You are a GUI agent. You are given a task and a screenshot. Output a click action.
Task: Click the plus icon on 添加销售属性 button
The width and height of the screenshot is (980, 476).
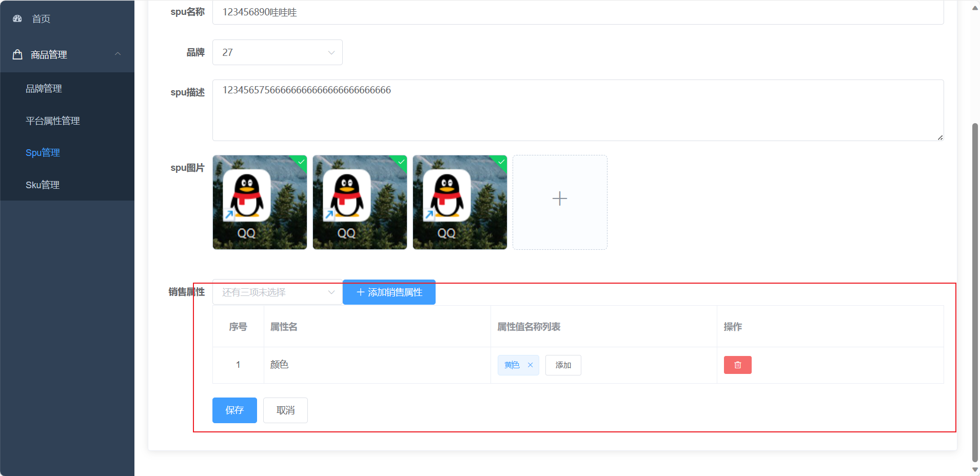(359, 292)
